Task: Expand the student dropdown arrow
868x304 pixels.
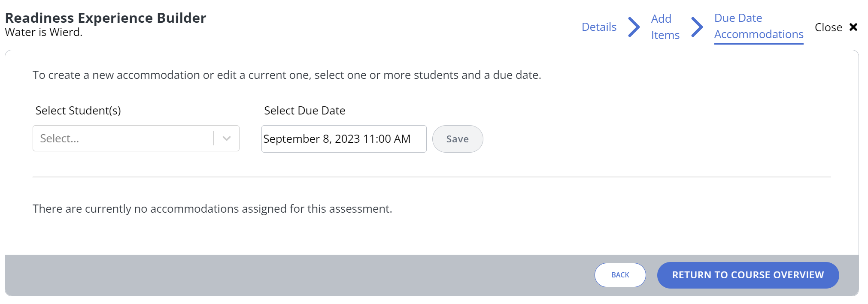Action: click(x=227, y=138)
